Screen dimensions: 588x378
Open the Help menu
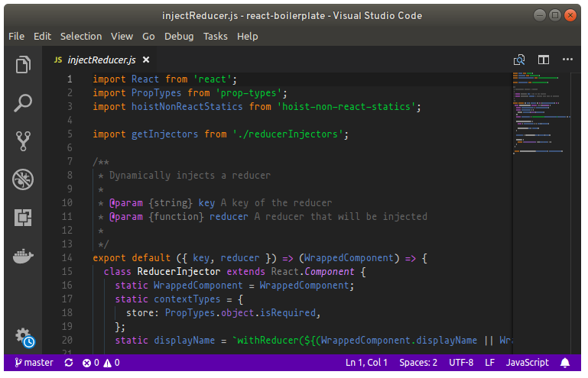point(248,37)
